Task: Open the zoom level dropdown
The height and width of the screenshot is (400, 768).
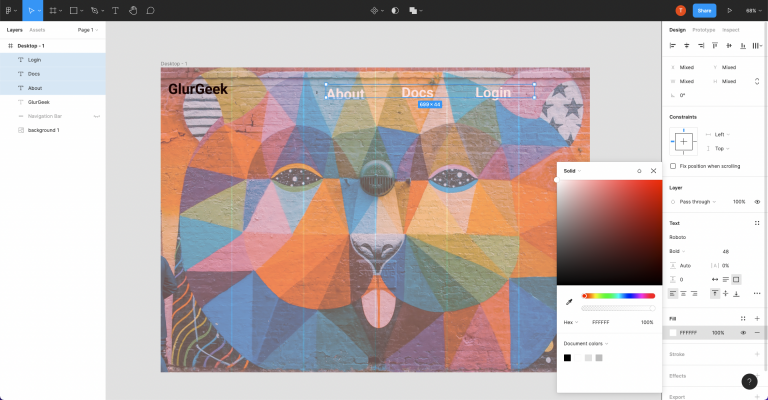Action: coord(752,10)
